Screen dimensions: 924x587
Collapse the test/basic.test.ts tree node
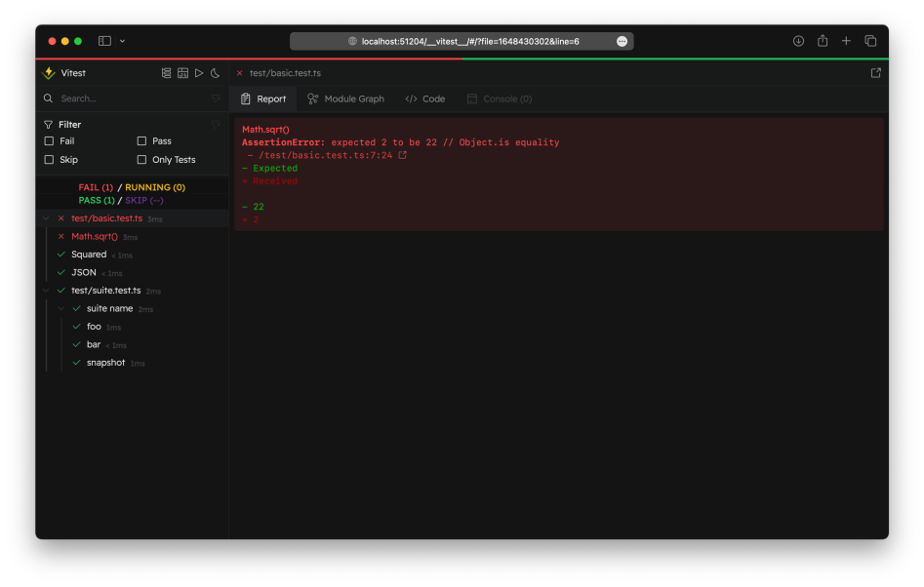pyautogui.click(x=46, y=218)
